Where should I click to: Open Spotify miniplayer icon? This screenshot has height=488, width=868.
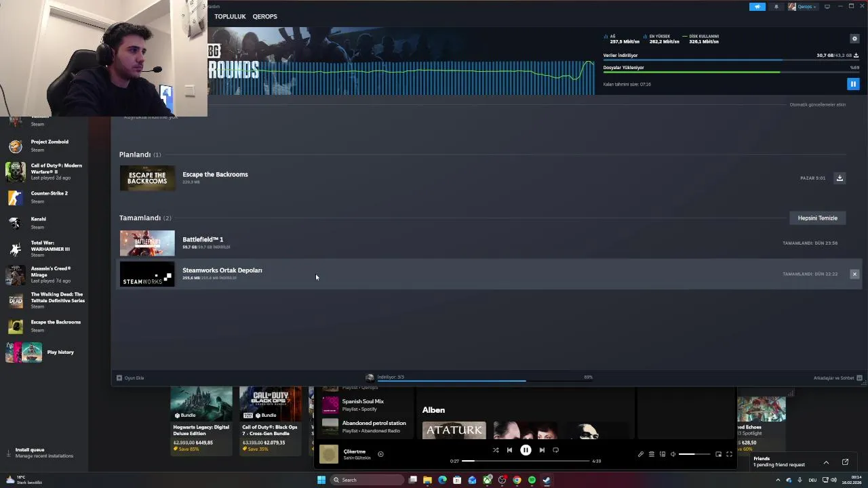click(718, 454)
